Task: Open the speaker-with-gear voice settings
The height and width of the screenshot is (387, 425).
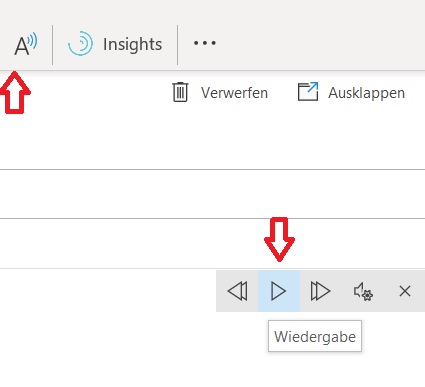Action: click(363, 291)
